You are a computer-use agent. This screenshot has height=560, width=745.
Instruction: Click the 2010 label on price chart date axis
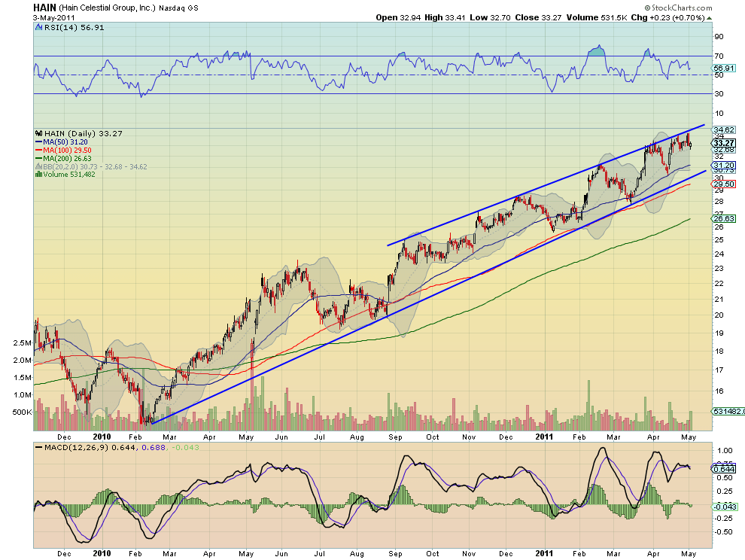click(102, 437)
